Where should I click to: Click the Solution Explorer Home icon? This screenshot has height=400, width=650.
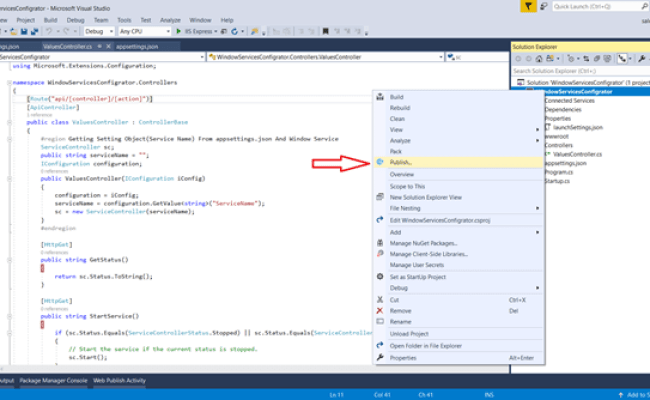point(539,59)
